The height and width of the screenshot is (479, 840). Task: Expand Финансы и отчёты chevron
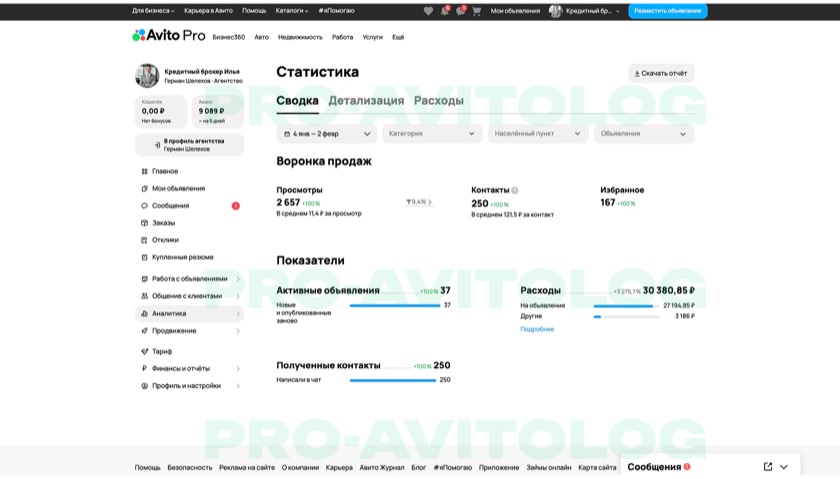click(238, 369)
